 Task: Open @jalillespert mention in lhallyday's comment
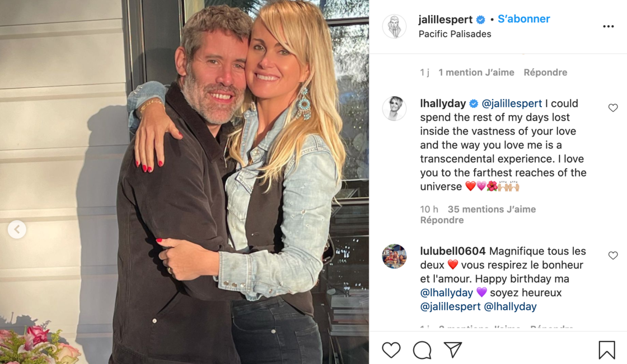[512, 103]
